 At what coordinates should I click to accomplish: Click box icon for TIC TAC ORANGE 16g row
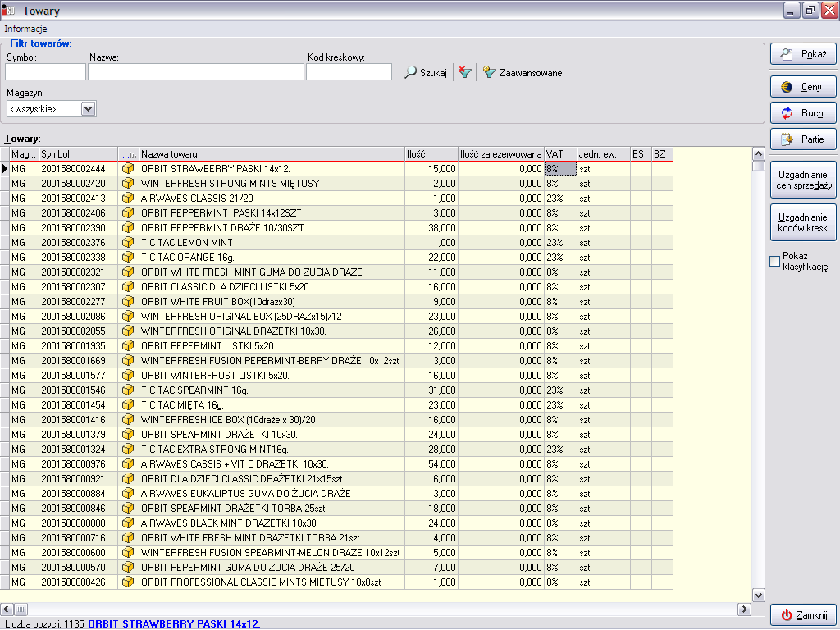pyautogui.click(x=128, y=257)
